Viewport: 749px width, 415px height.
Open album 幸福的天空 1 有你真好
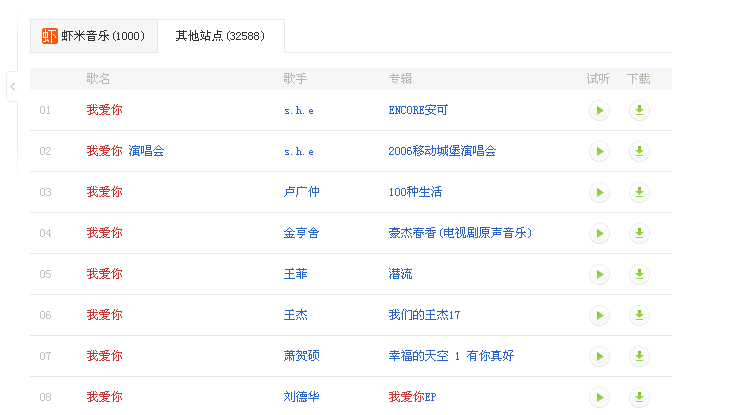(x=451, y=356)
